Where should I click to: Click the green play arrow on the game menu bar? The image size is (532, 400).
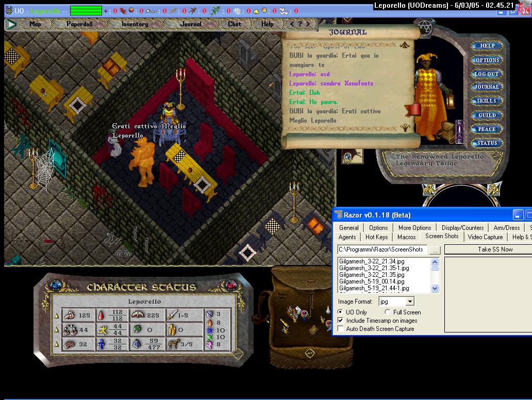pos(11,24)
